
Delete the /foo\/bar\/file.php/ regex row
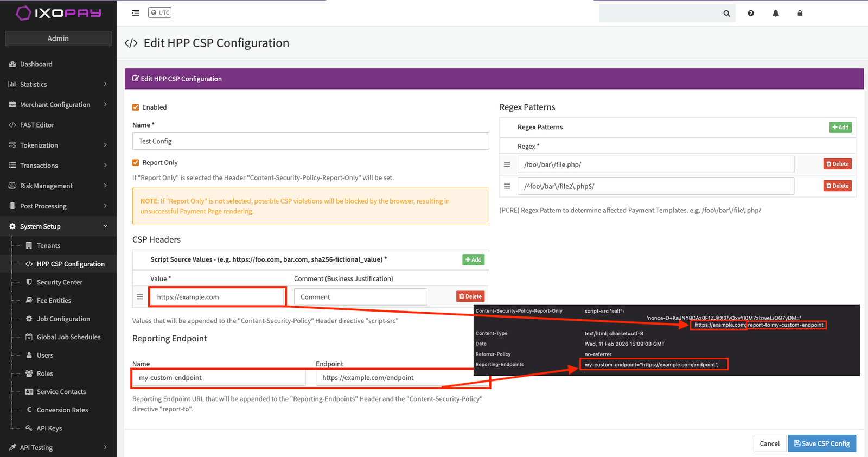click(838, 164)
